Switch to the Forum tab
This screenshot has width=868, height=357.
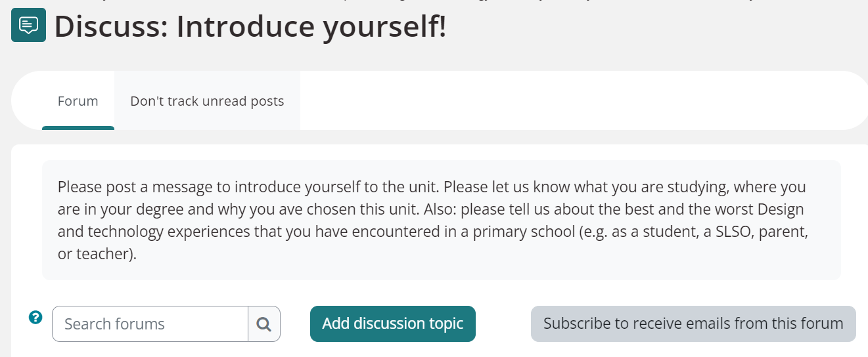78,101
